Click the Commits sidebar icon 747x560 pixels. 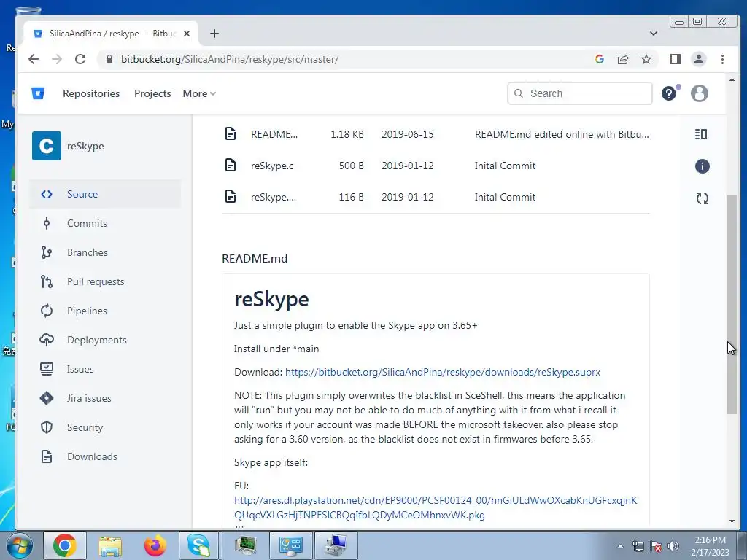(47, 223)
